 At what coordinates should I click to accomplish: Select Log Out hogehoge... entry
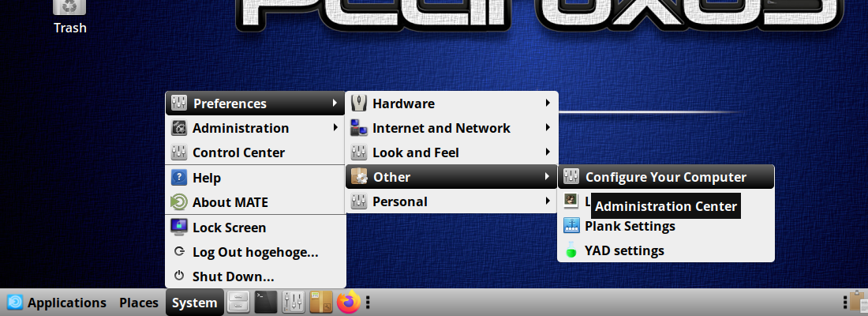click(x=255, y=252)
